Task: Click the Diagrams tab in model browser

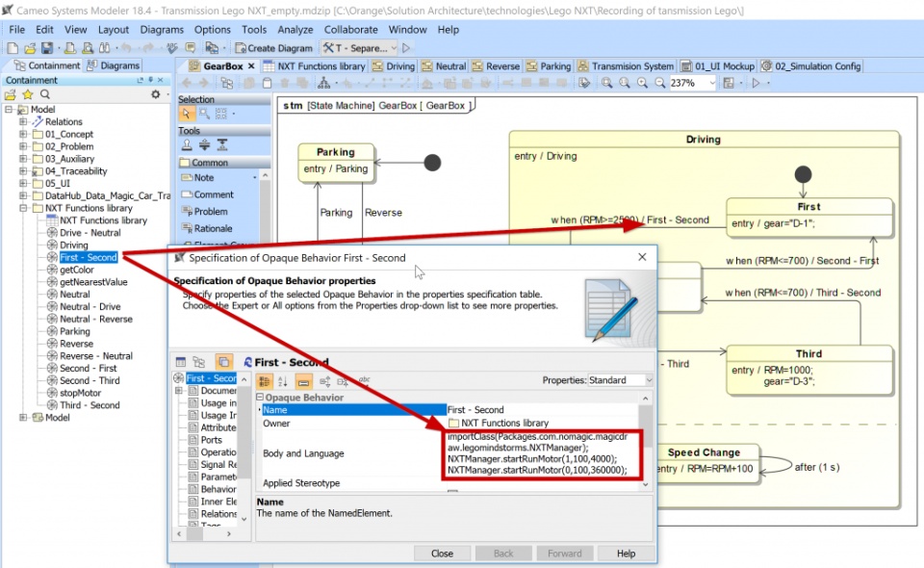Action: click(114, 65)
